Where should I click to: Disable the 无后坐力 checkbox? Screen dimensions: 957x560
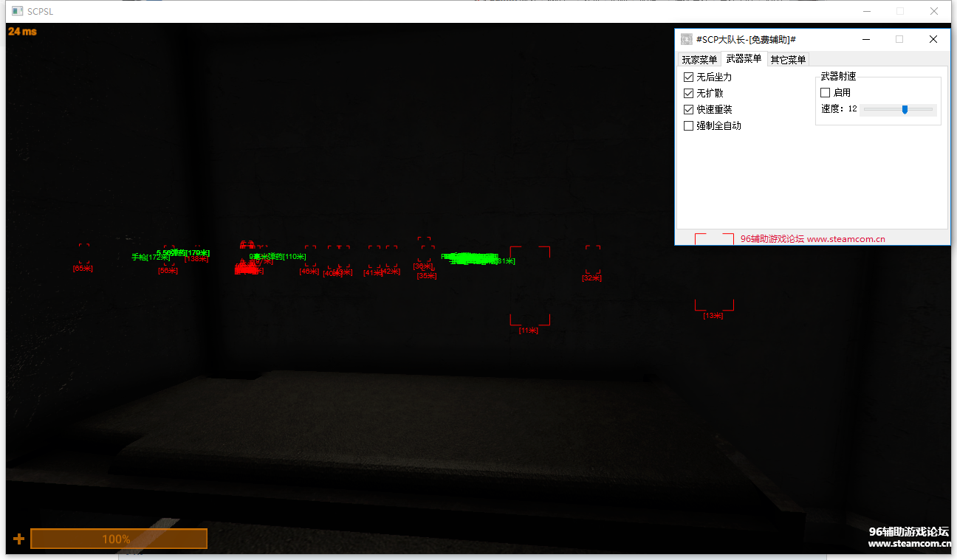(688, 77)
